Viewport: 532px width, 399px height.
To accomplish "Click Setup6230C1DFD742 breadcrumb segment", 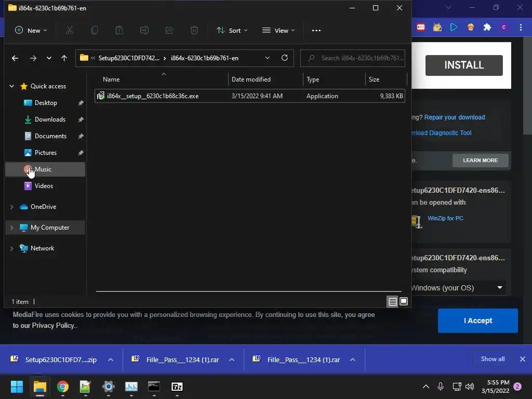I will coord(129,58).
